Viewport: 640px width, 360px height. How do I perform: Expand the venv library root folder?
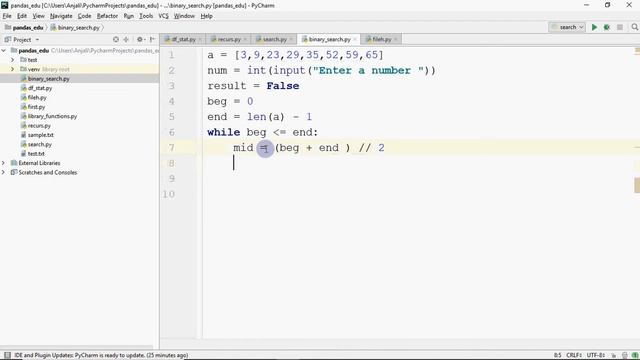pyautogui.click(x=13, y=69)
